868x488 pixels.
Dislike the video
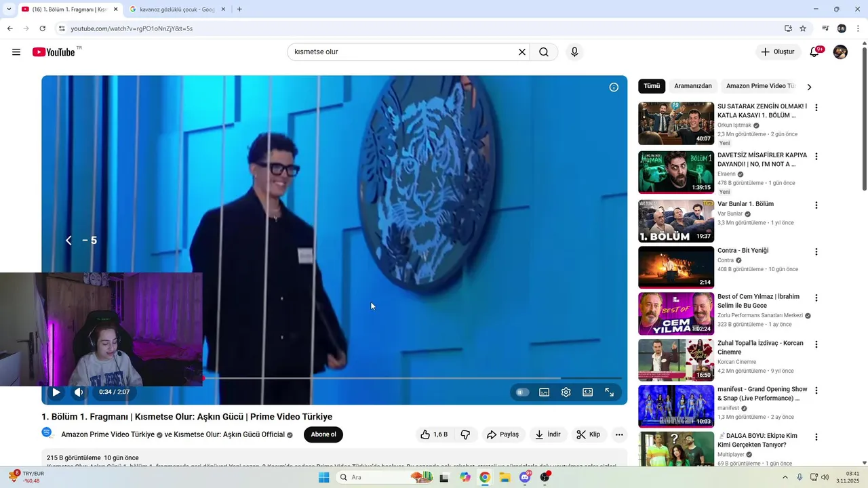(x=465, y=434)
